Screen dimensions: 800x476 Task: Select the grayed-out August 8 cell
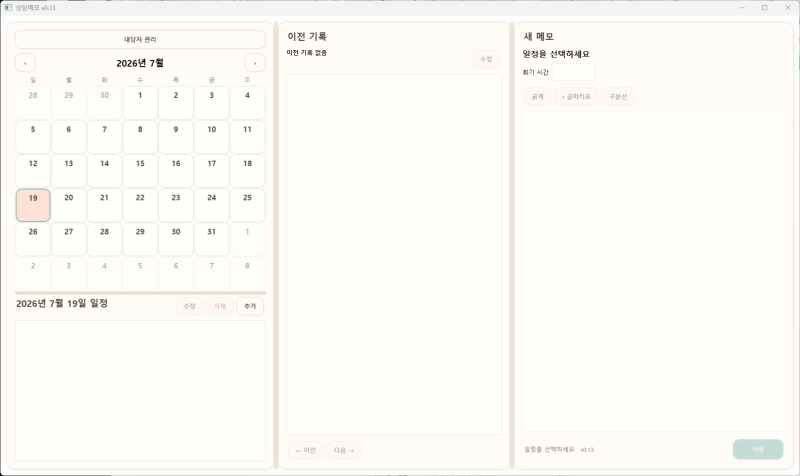(x=247, y=273)
